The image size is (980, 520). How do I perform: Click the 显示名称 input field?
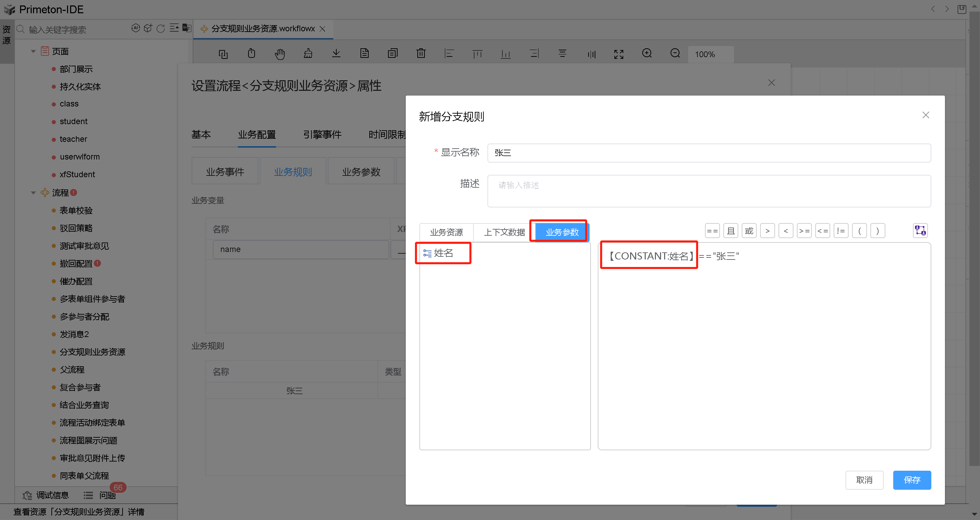click(709, 153)
